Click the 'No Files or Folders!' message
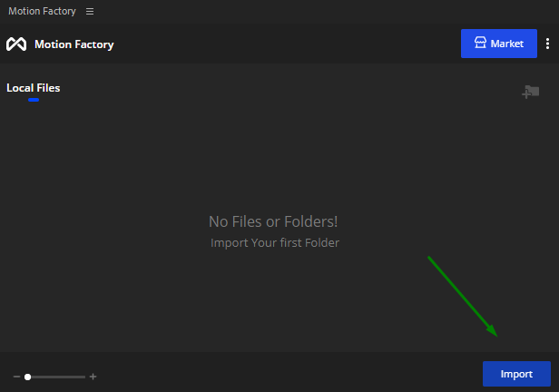This screenshot has width=559, height=392. pyautogui.click(x=273, y=221)
